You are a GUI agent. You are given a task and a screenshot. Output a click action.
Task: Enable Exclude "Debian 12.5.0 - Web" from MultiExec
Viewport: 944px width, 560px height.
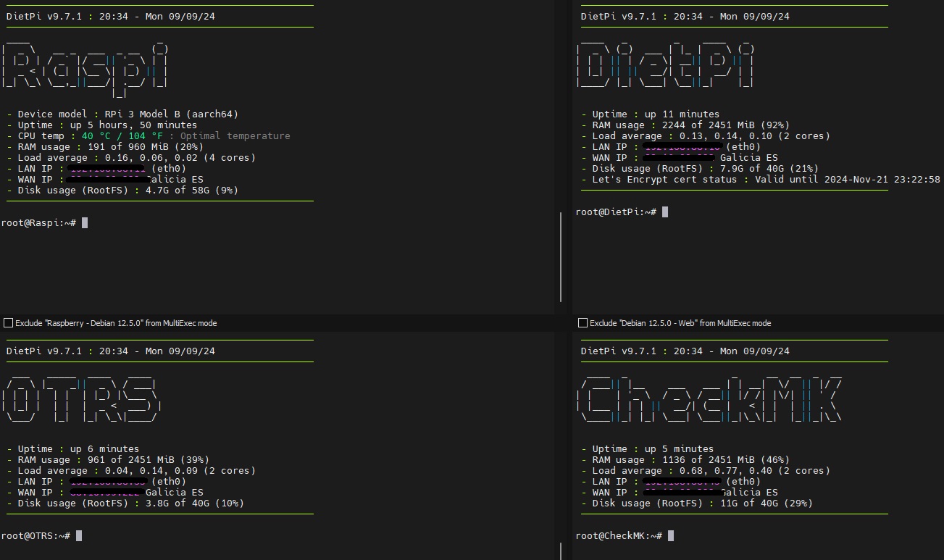click(x=582, y=323)
